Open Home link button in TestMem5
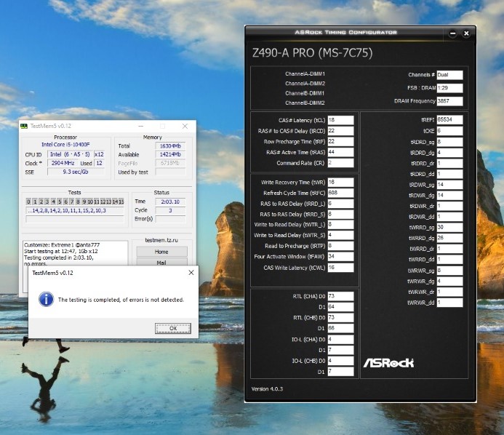The image size is (504, 435). (161, 252)
